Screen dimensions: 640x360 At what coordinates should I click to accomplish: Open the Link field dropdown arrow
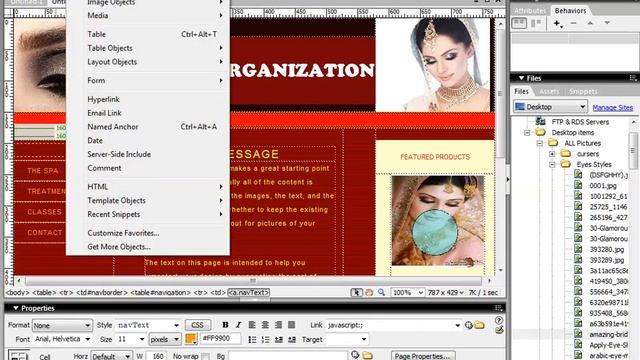coord(458,325)
